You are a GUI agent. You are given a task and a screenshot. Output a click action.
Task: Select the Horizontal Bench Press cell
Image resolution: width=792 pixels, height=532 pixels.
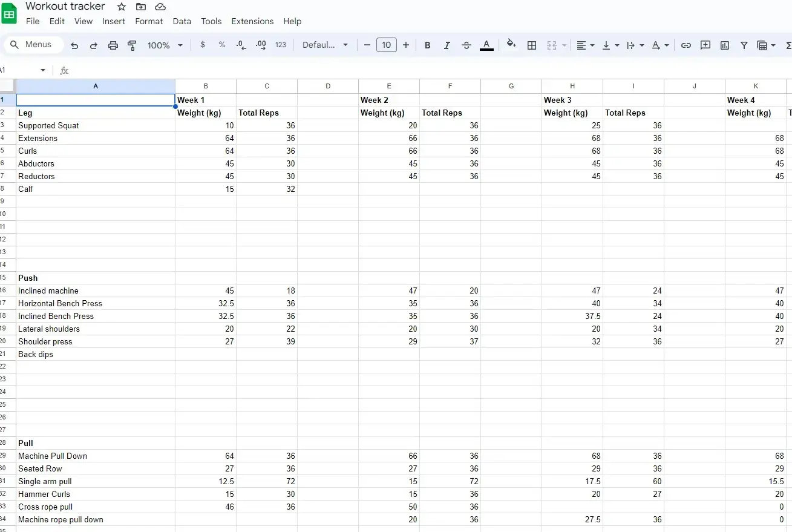96,303
